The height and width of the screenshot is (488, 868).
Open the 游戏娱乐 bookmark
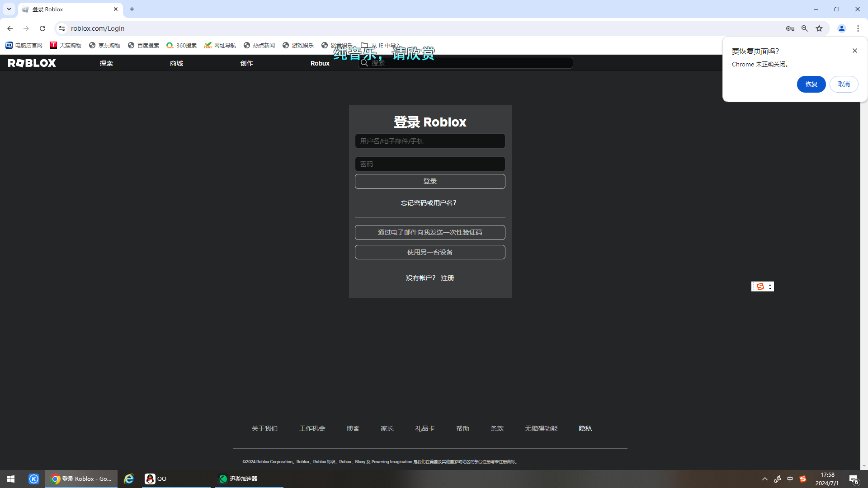[298, 45]
